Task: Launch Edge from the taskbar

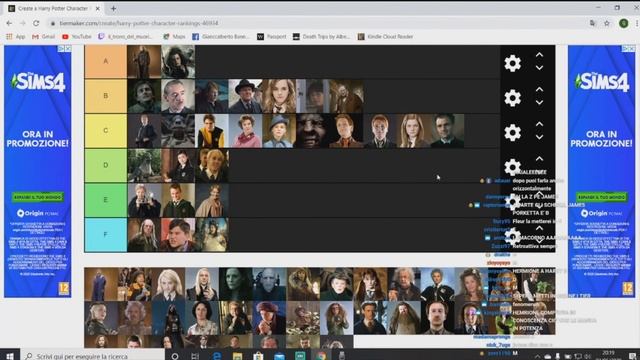Action: coord(217,356)
